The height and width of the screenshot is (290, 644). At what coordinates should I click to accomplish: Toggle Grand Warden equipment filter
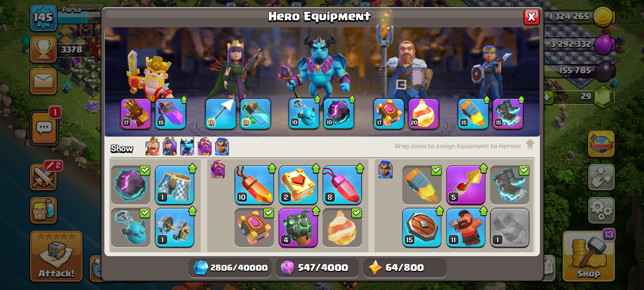(x=204, y=147)
